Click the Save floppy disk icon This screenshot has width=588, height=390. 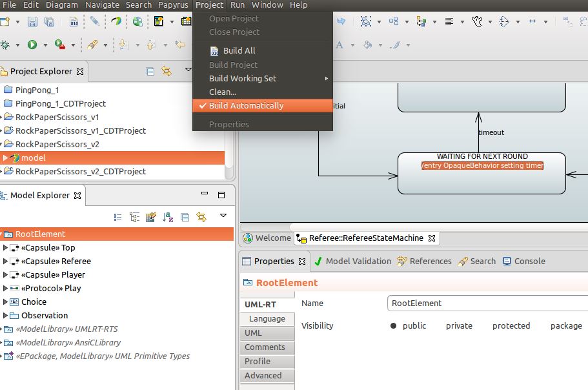coord(33,21)
